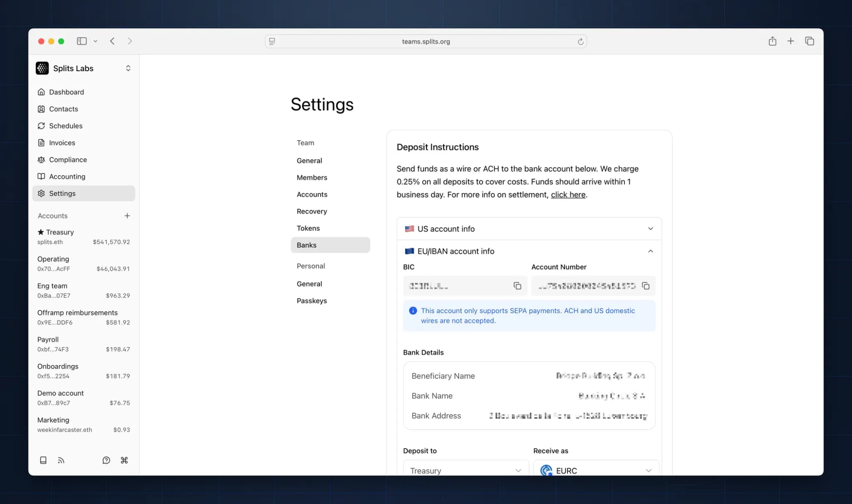The height and width of the screenshot is (504, 852).
Task: Open the RSS feed icon in sidebar
Action: (61, 460)
